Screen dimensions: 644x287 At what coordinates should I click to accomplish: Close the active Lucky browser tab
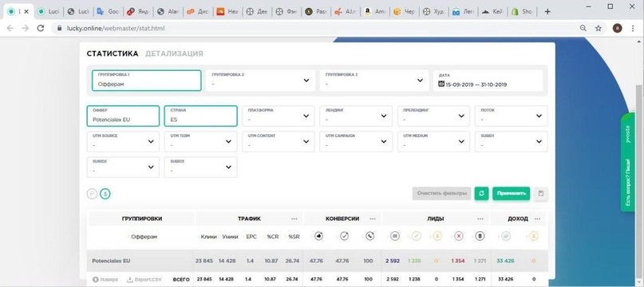26,12
